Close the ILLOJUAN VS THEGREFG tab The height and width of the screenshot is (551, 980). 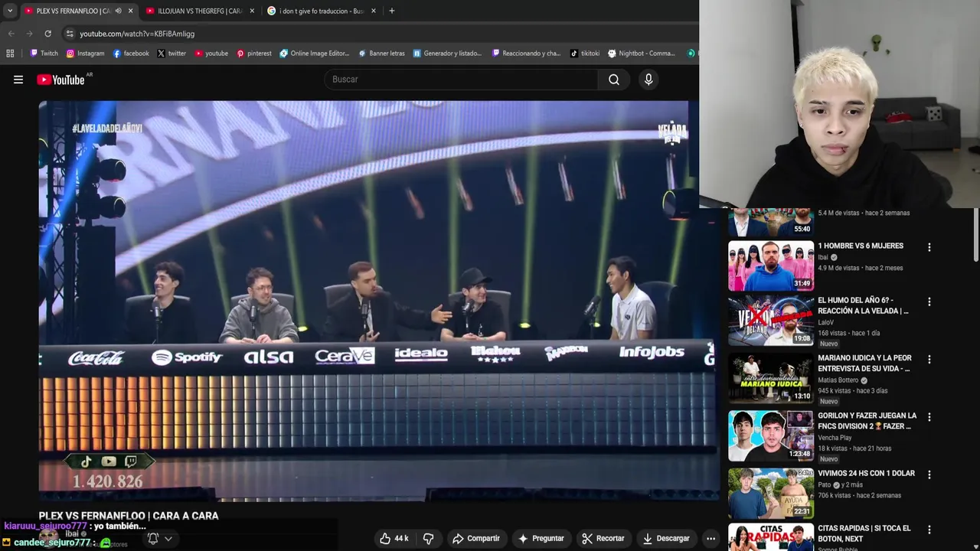252,11
